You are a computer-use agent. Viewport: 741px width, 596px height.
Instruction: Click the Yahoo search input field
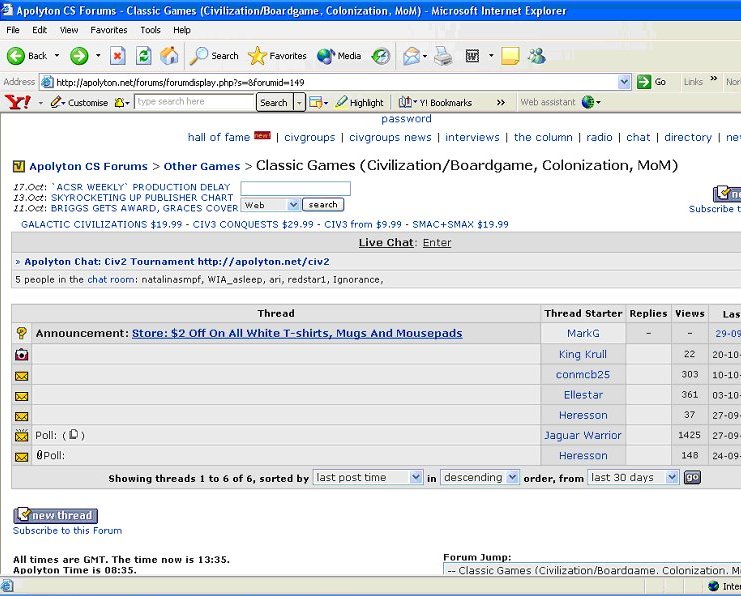coord(194,102)
